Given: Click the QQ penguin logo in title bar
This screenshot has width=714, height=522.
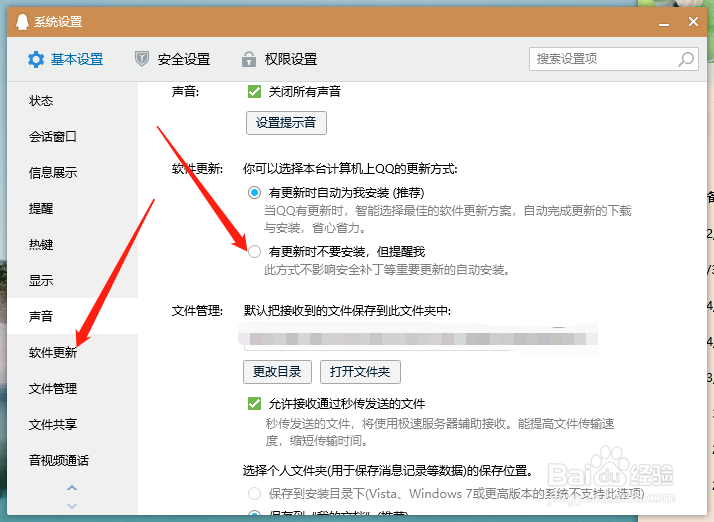Looking at the screenshot, I should tap(22, 21).
